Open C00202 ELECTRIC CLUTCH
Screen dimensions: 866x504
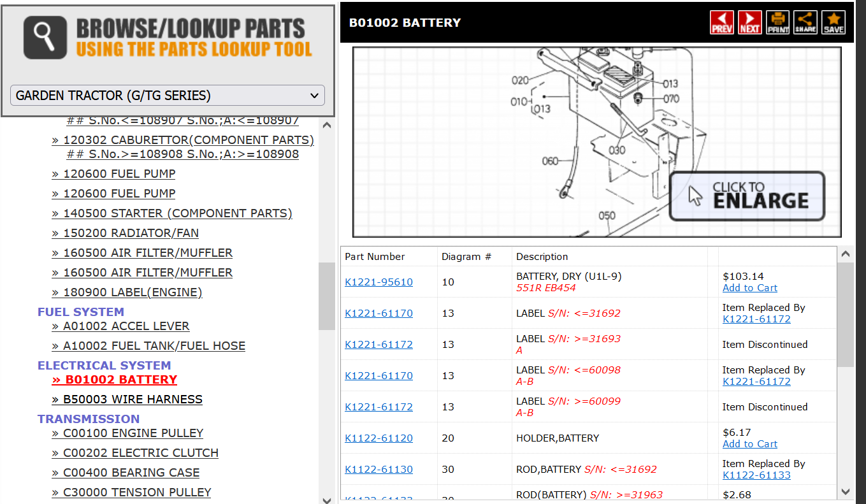135,453
